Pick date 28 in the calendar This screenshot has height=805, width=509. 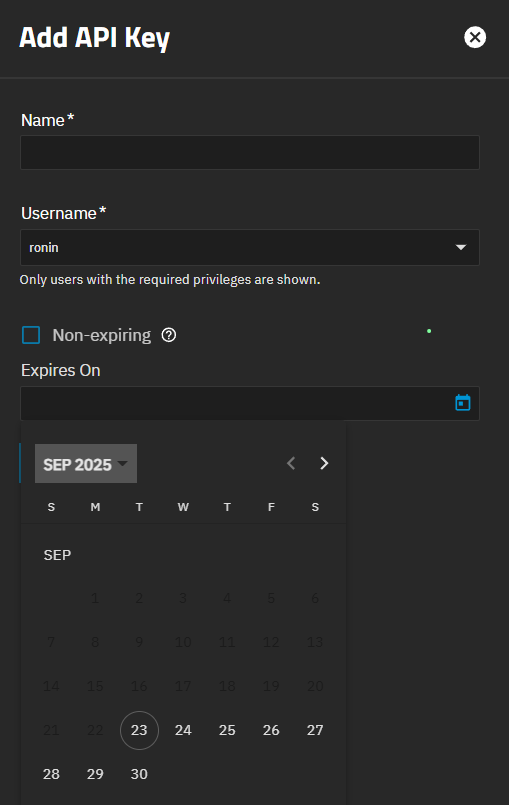(51, 774)
